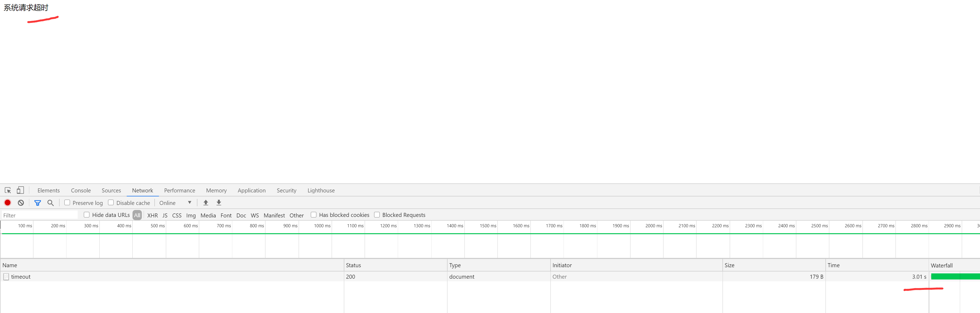The height and width of the screenshot is (313, 980).
Task: Filter requests by Img
Action: pyautogui.click(x=191, y=215)
